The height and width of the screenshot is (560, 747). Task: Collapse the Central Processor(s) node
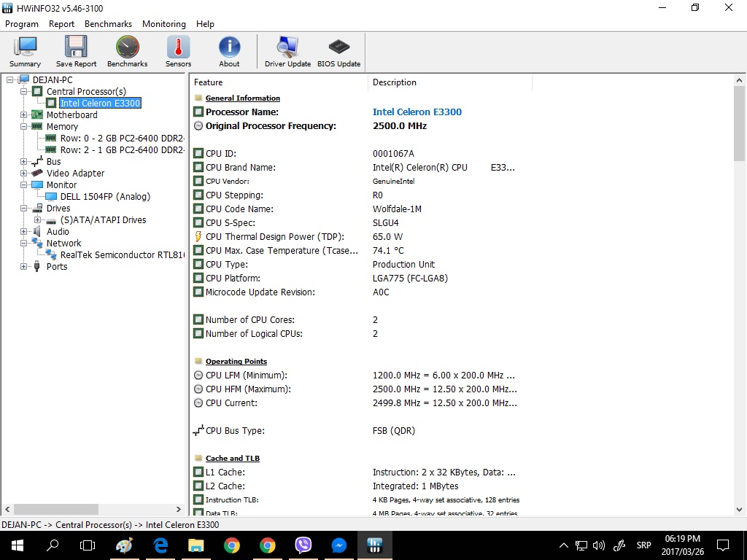tap(24, 91)
